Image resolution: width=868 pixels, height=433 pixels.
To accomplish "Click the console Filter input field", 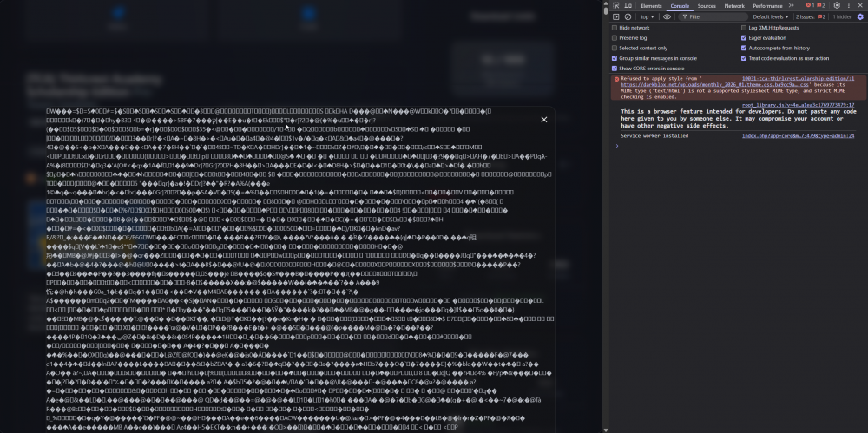I will [712, 16].
